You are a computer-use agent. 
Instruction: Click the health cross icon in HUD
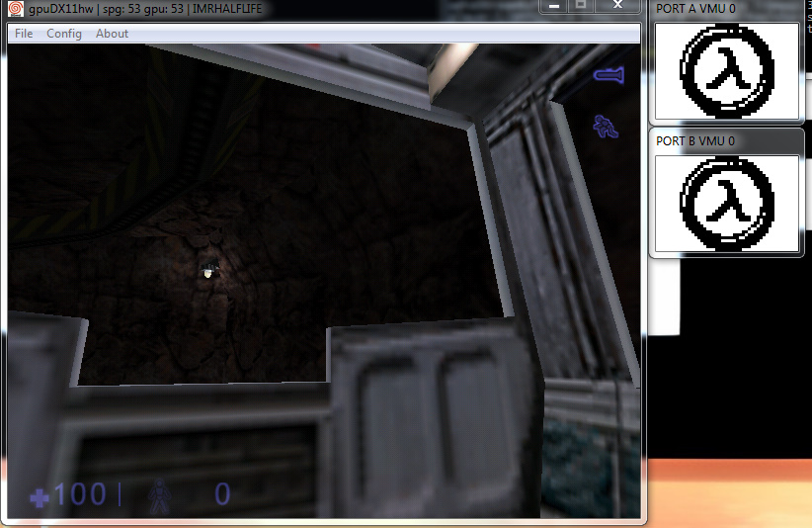40,498
